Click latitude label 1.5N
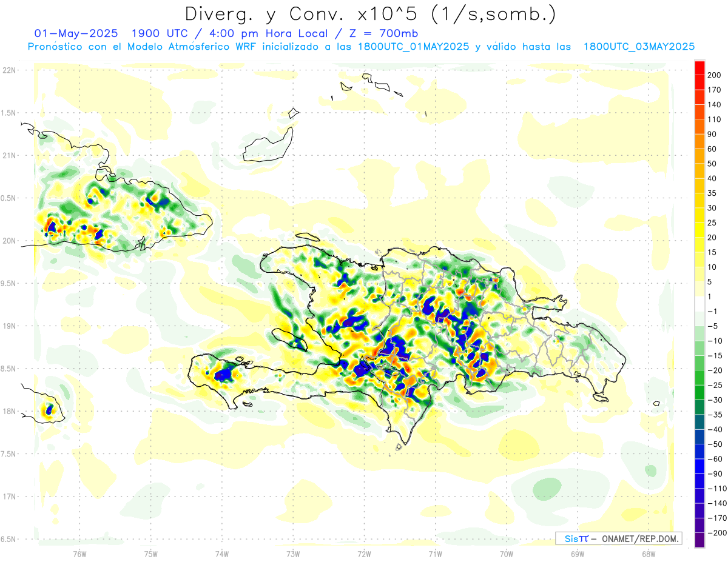Screen dimensions: 728x562 (9, 113)
